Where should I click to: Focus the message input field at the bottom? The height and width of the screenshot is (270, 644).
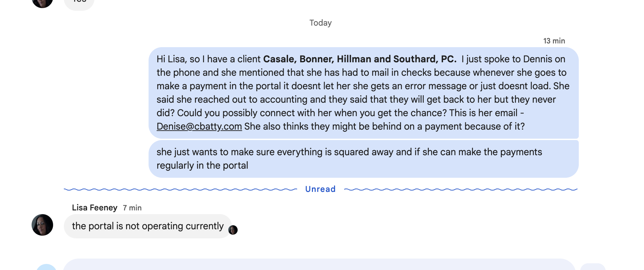click(x=319, y=265)
